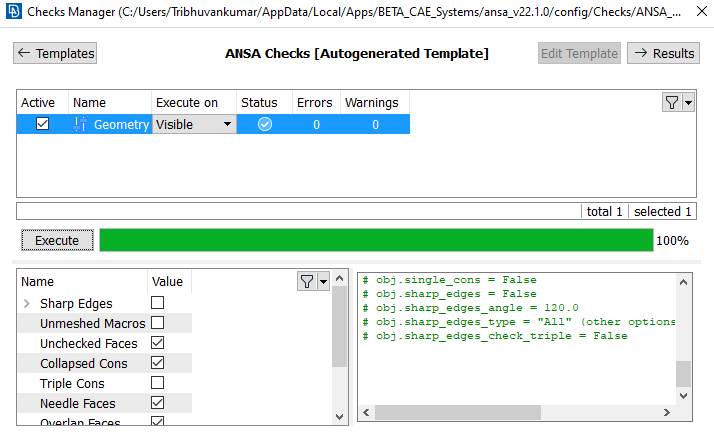714x440 pixels.
Task: Click the obj.single_cons = False script line
Action: click(x=449, y=280)
